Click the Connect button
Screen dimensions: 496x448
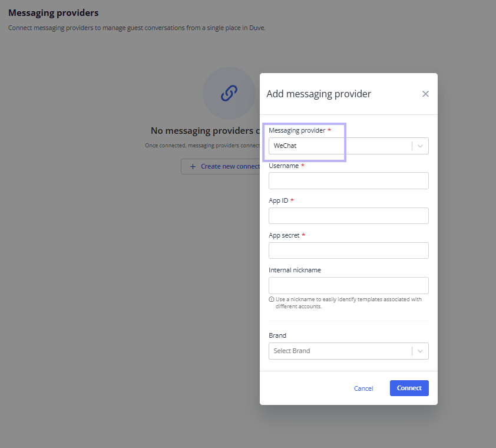[409, 388]
